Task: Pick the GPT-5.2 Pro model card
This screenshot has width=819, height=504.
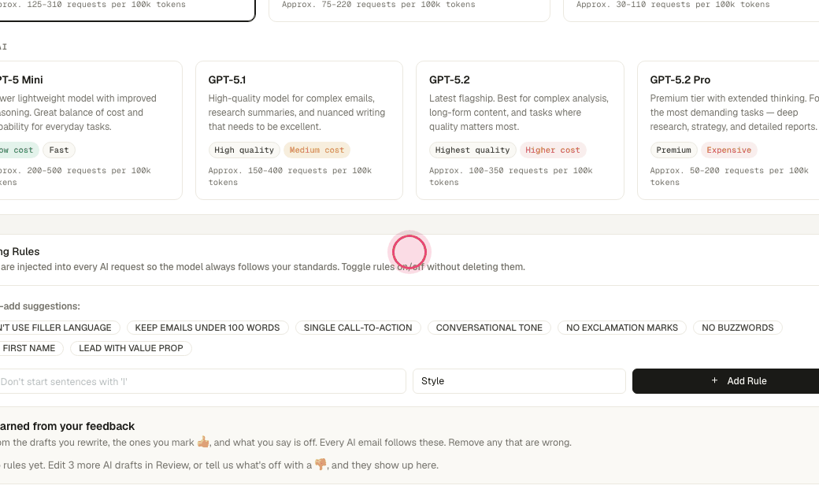Action: click(728, 130)
